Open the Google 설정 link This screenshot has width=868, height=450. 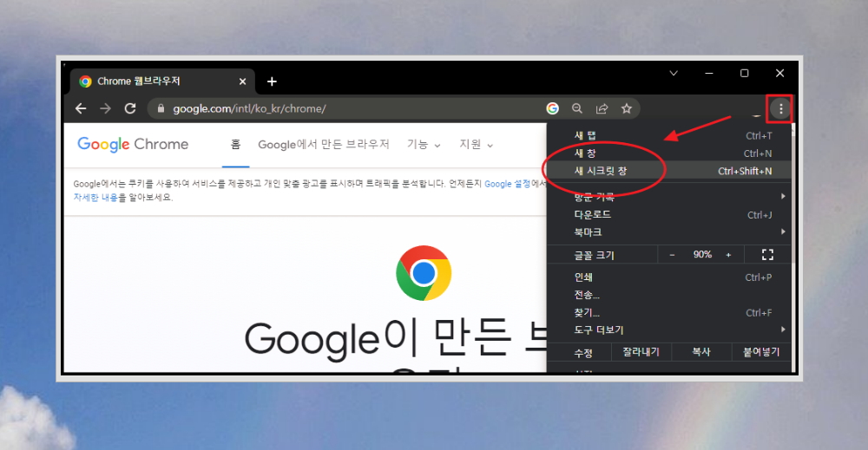coord(507,184)
